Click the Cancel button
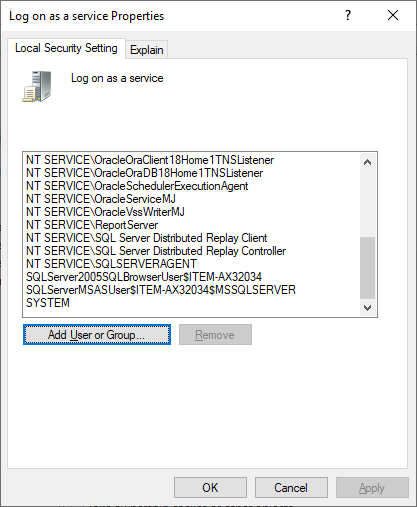417x507 pixels. (291, 487)
